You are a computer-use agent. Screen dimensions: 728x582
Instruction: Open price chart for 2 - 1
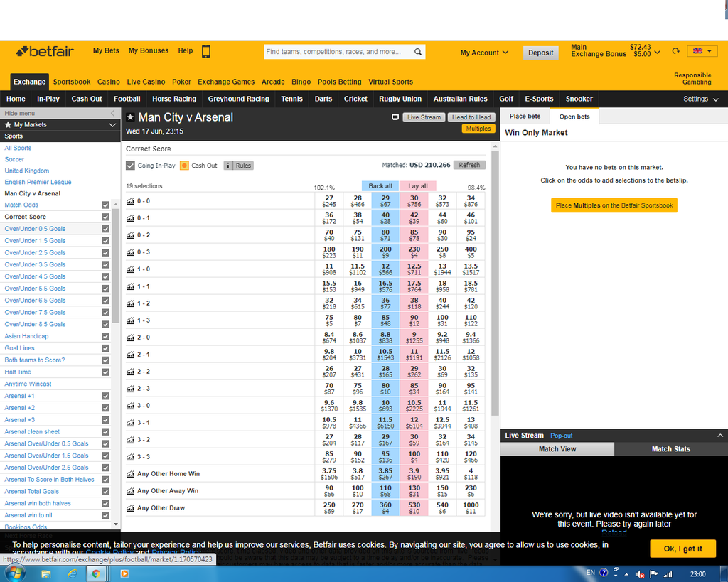[131, 355]
